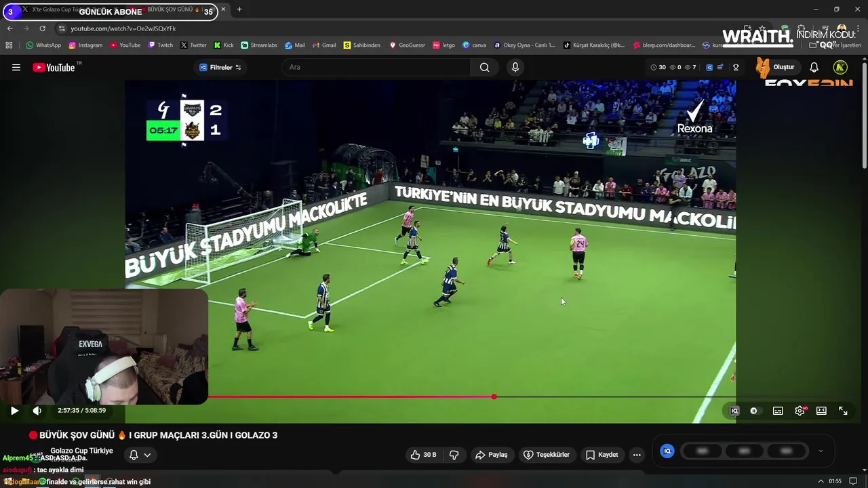This screenshot has width=868, height=488.
Task: Click the 01:55 taskbar clock
Action: pos(835,481)
